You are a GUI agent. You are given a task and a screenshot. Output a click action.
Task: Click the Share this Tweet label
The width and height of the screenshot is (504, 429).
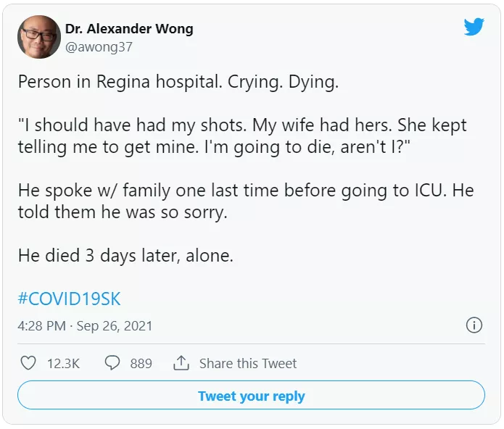click(248, 364)
